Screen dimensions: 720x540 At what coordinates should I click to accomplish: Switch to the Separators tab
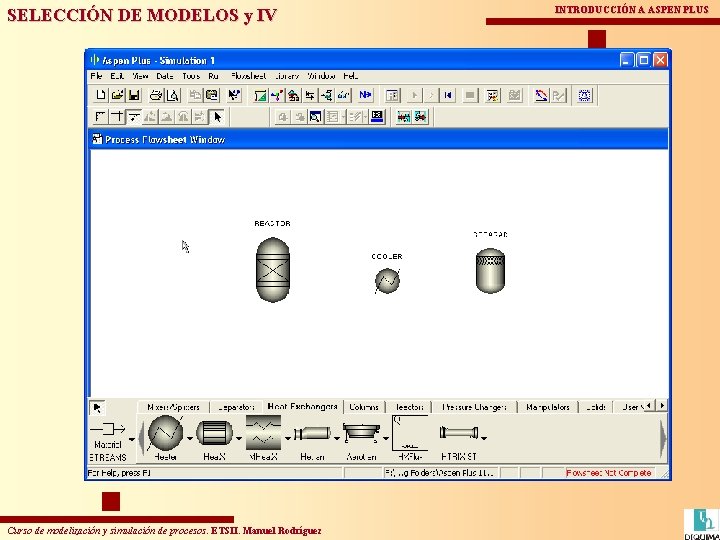coord(236,407)
